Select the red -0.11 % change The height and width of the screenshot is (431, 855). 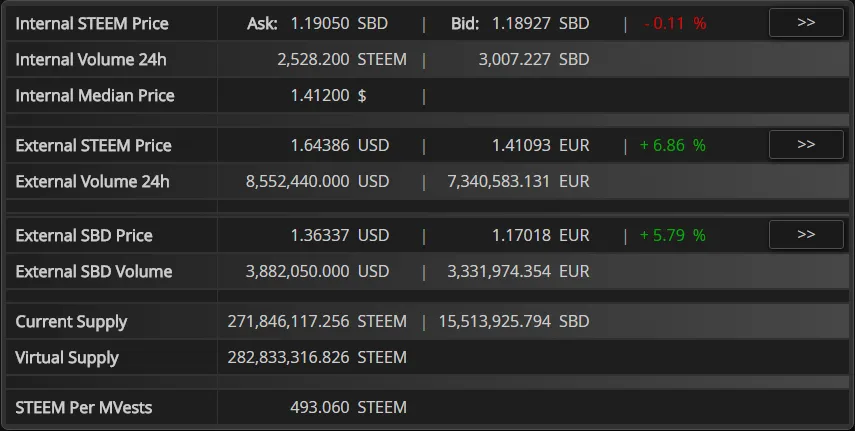coord(675,23)
